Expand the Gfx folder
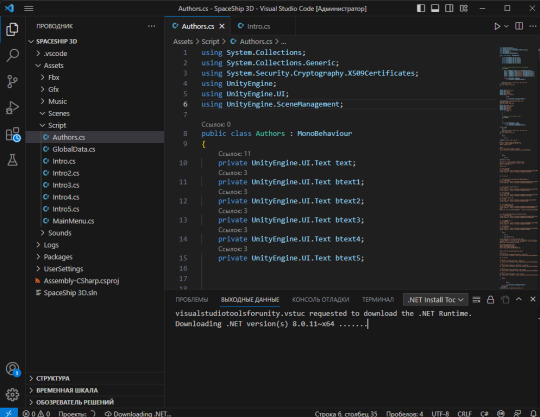The image size is (540, 417). 95,90
